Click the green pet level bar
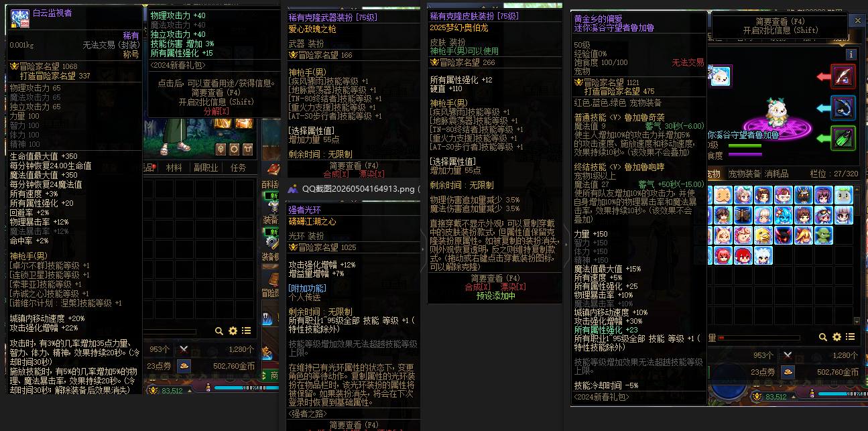Image resolution: width=868 pixels, height=431 pixels. [745, 145]
